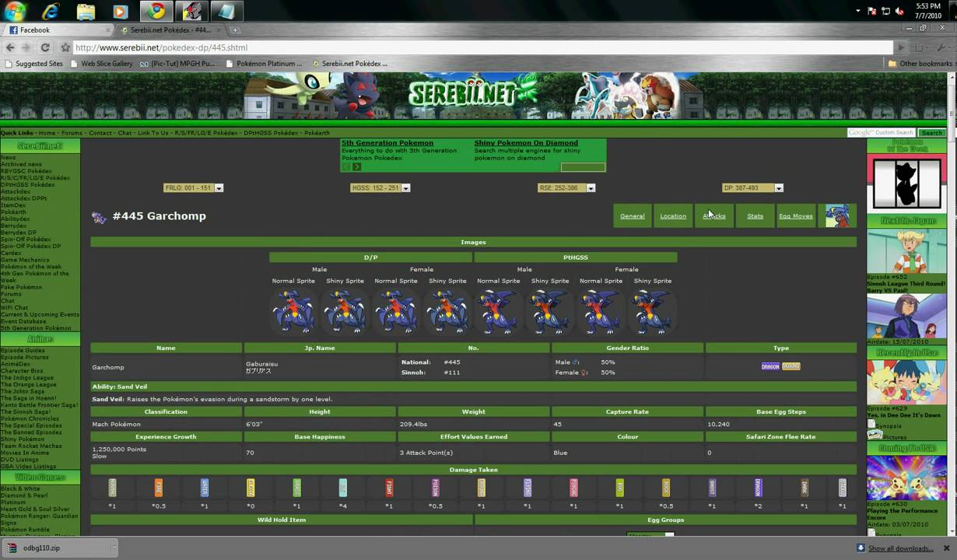The width and height of the screenshot is (957, 560).
Task: Open a new browser tab
Action: point(235,30)
